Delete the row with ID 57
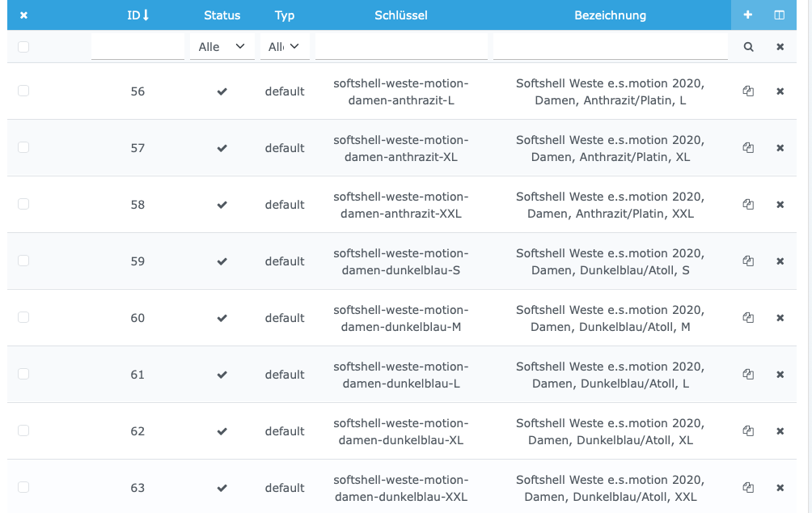812x513 pixels. tap(780, 148)
